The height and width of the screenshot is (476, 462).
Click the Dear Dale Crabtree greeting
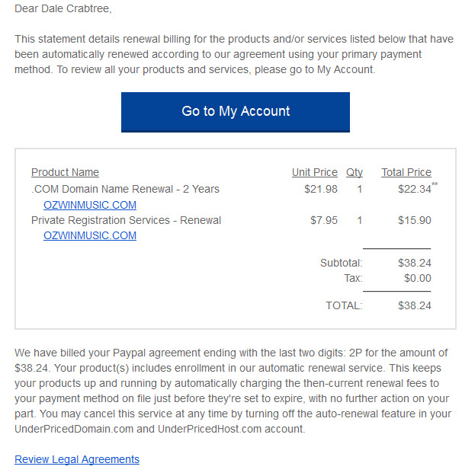(63, 8)
